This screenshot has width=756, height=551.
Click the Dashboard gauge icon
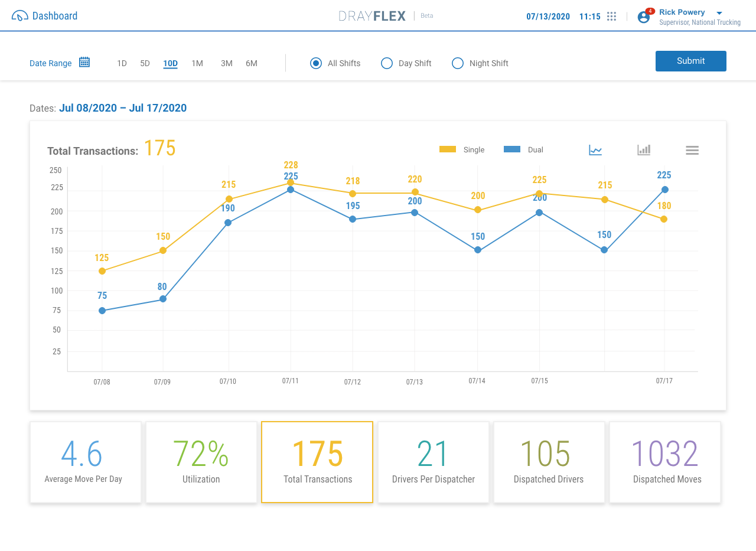[19, 16]
